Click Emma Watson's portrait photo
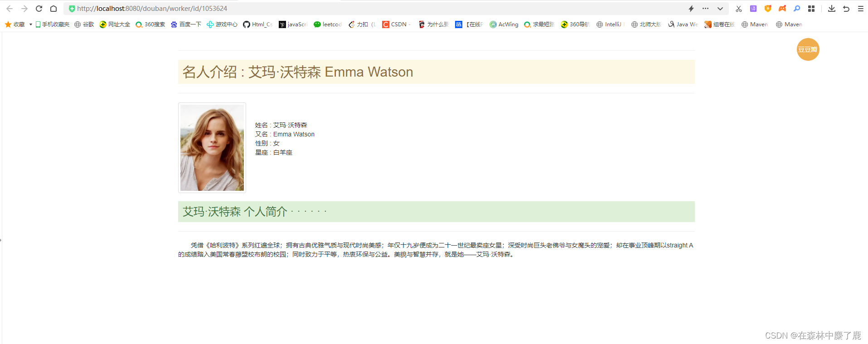The width and height of the screenshot is (868, 344). click(x=212, y=148)
